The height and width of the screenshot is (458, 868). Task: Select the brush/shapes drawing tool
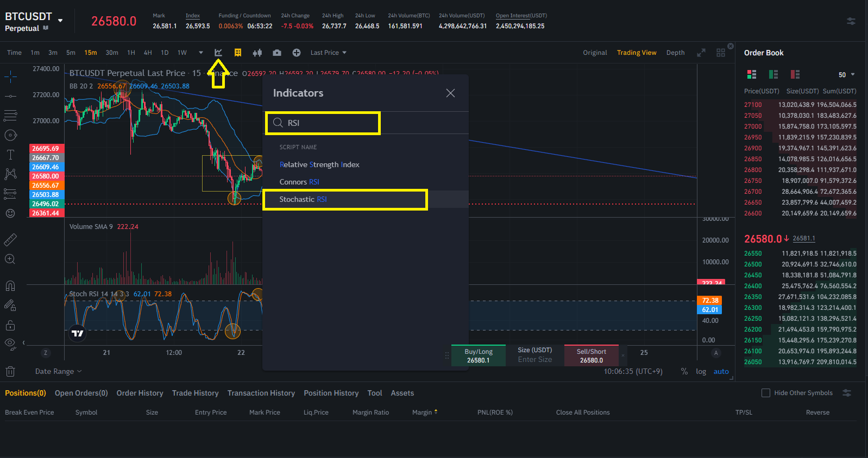(10, 135)
